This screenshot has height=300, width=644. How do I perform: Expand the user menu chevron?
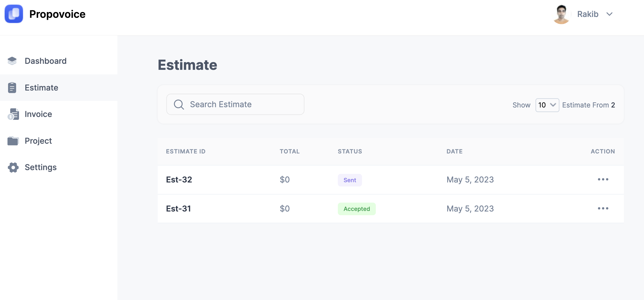[x=609, y=14]
